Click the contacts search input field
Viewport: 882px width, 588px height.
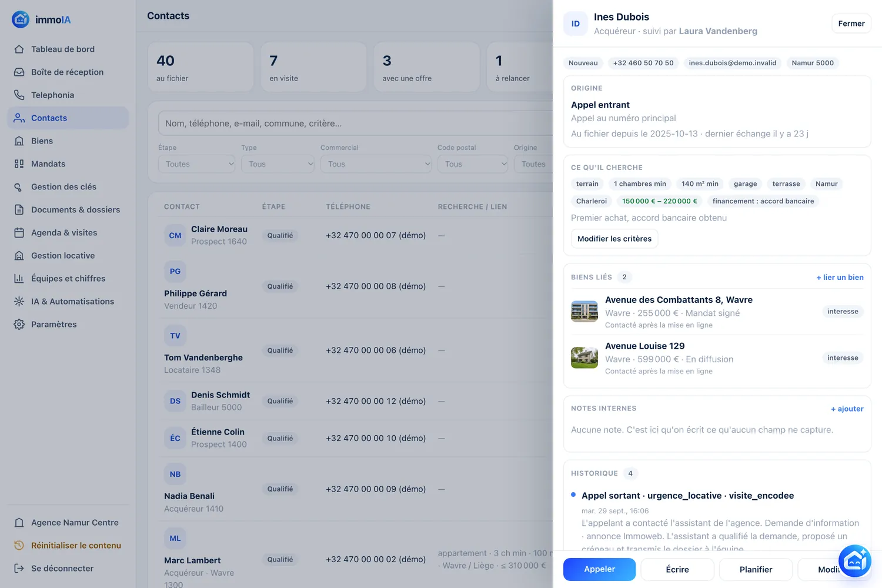[355, 123]
